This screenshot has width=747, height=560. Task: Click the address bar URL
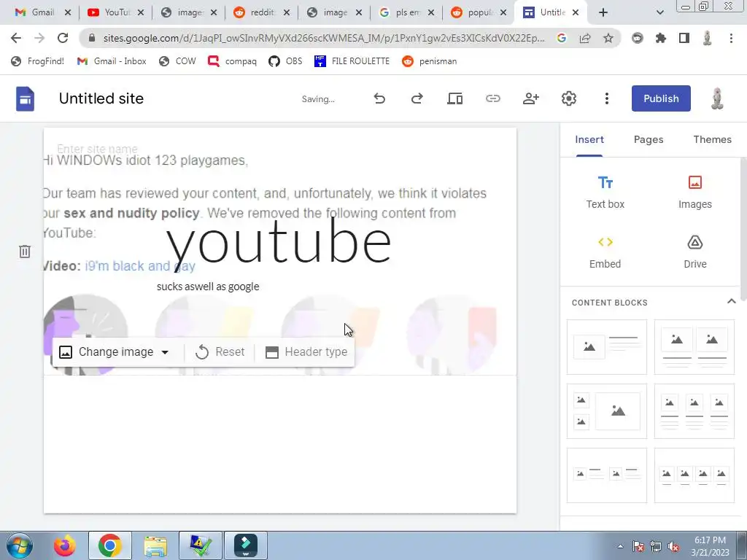pyautogui.click(x=323, y=38)
